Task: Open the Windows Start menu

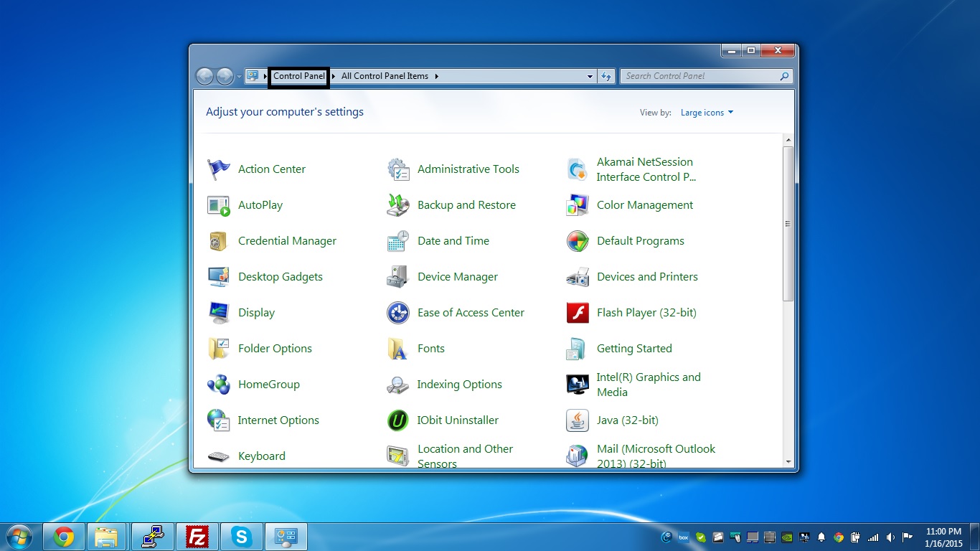Action: [x=19, y=537]
